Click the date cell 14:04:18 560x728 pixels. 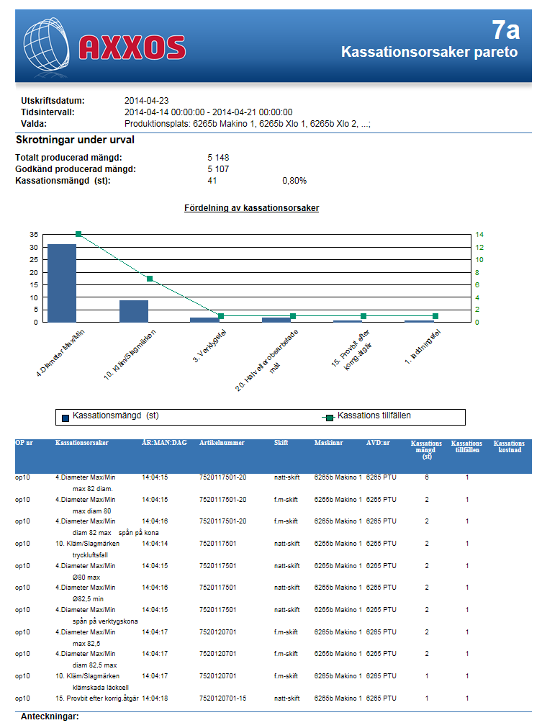[x=155, y=698]
